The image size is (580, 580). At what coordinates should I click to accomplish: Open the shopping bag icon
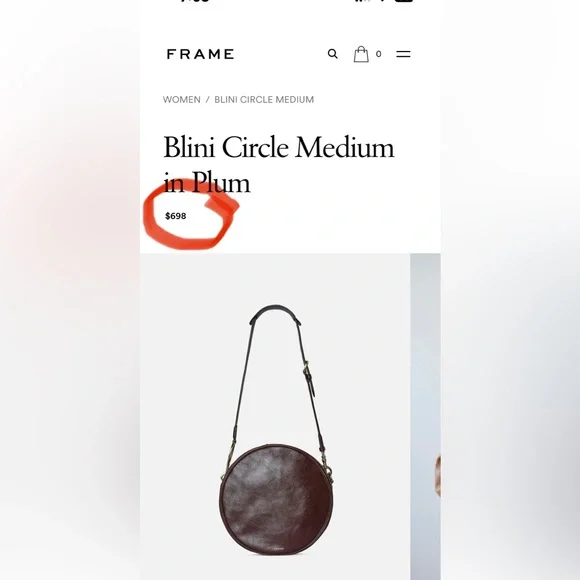tap(361, 54)
